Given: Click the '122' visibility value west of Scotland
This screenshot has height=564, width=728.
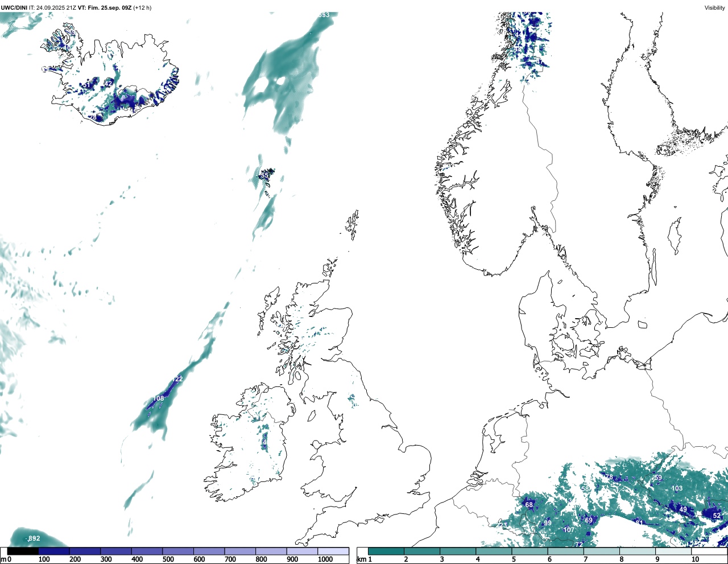Looking at the screenshot, I should tap(177, 379).
